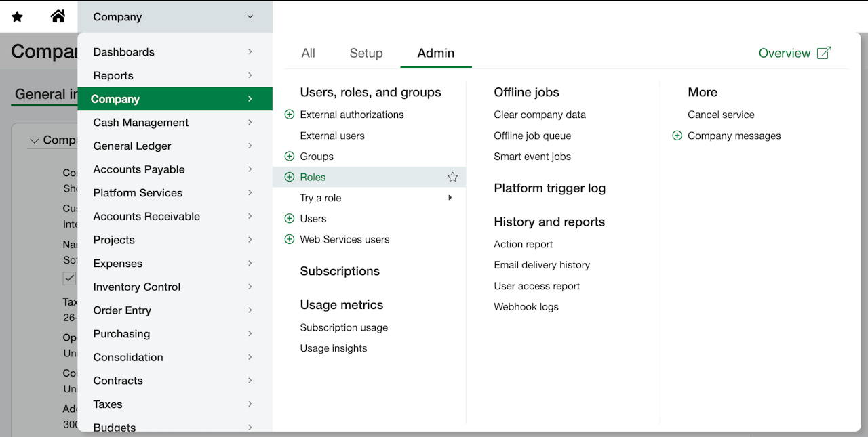Open Groups list
The height and width of the screenshot is (437, 868).
317,157
